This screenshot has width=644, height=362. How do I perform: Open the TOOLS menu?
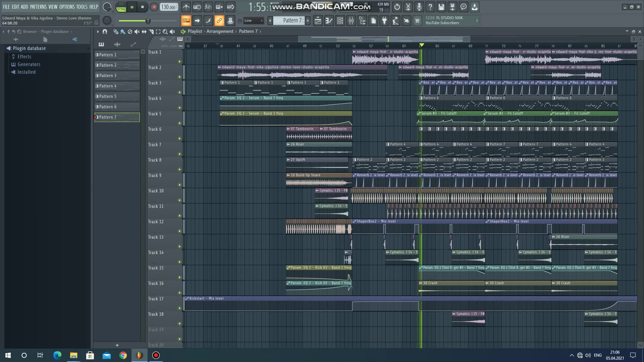tap(82, 7)
